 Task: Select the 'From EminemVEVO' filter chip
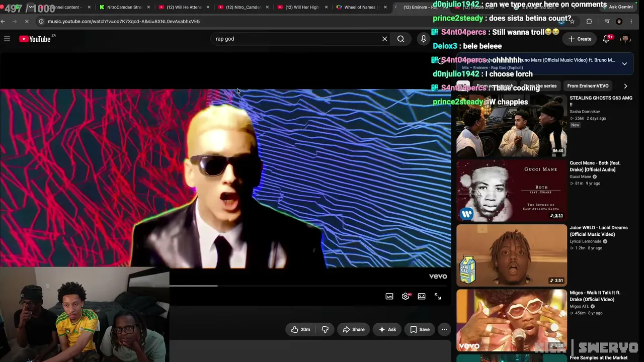tap(588, 86)
